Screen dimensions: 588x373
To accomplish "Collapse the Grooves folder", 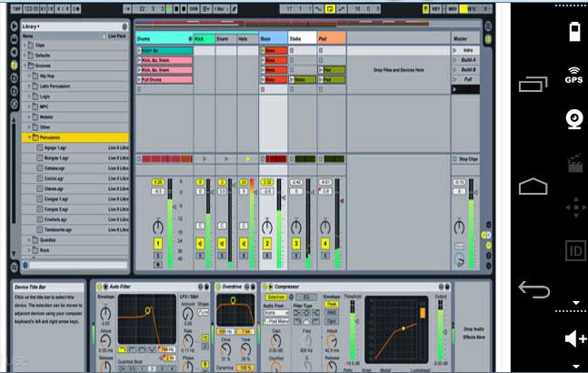I will point(25,66).
